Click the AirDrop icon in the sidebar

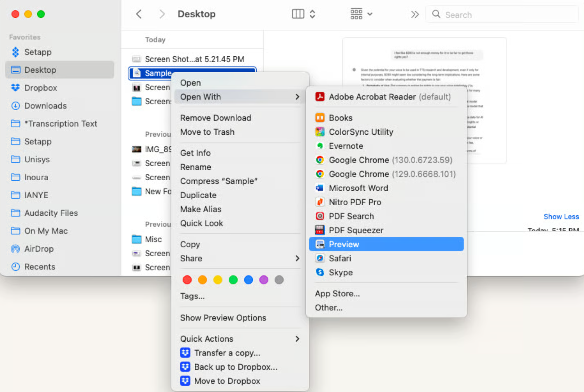tap(15, 249)
